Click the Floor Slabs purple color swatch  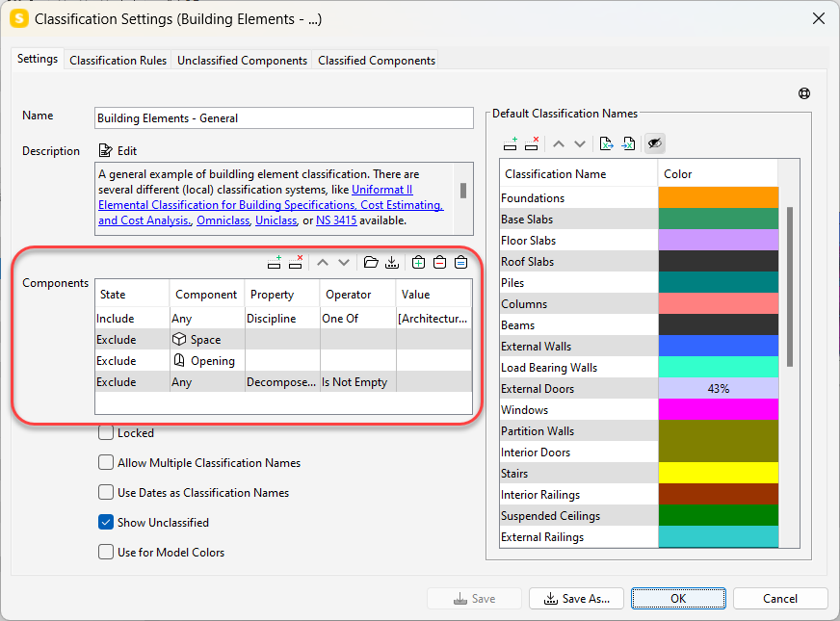[x=718, y=240]
